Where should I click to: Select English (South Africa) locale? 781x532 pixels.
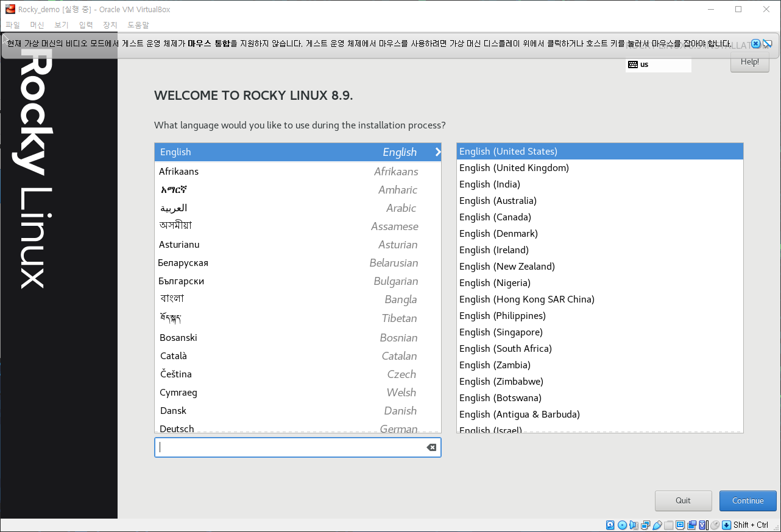click(x=600, y=349)
